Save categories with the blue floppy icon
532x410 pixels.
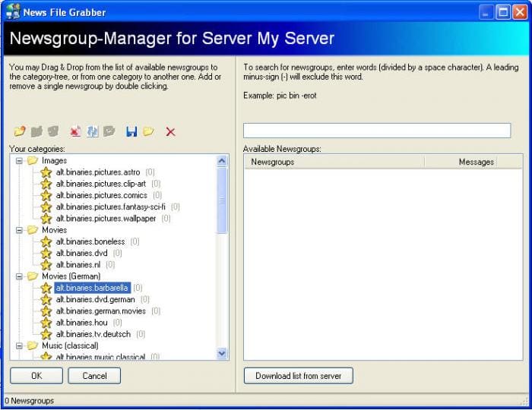click(x=131, y=131)
